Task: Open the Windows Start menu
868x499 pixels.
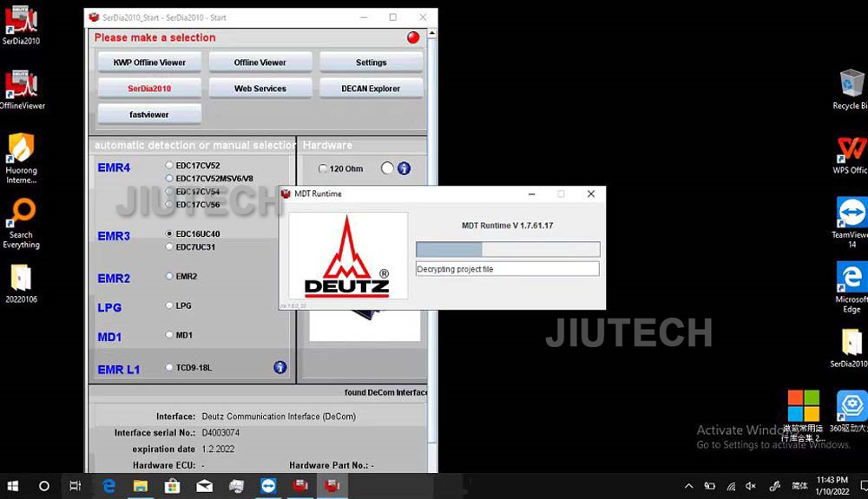Action: pos(12,486)
